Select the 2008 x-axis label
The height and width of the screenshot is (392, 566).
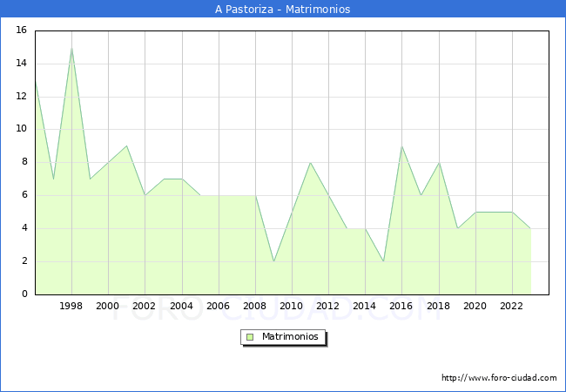click(255, 307)
